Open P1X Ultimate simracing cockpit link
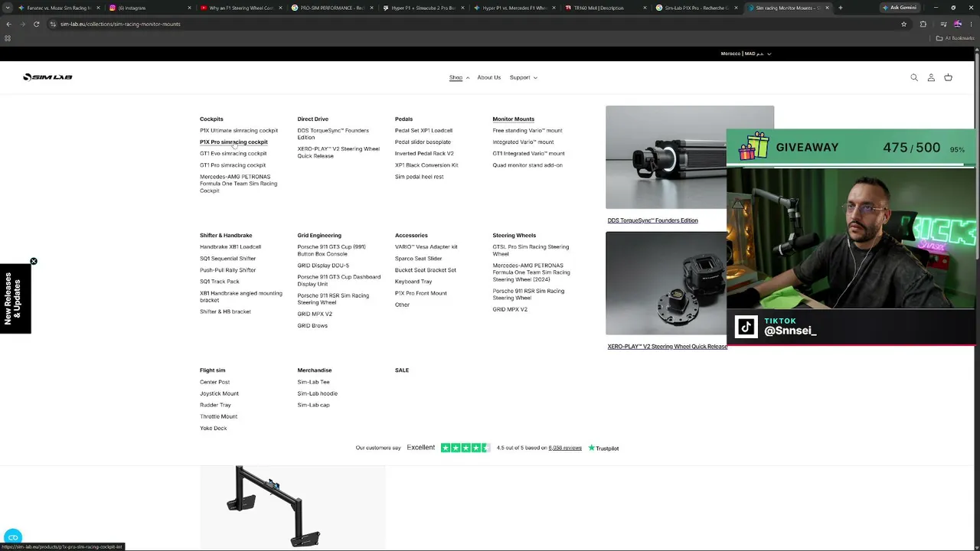 click(239, 131)
